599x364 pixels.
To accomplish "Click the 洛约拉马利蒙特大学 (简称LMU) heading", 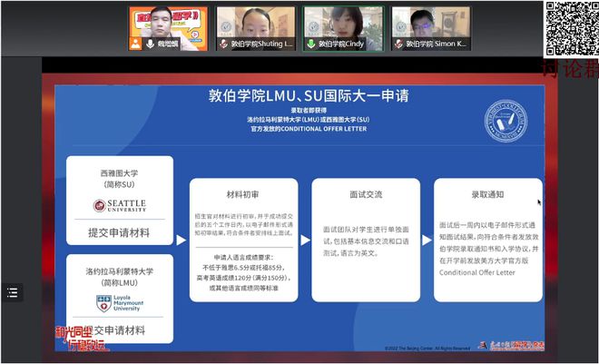I will (x=119, y=277).
